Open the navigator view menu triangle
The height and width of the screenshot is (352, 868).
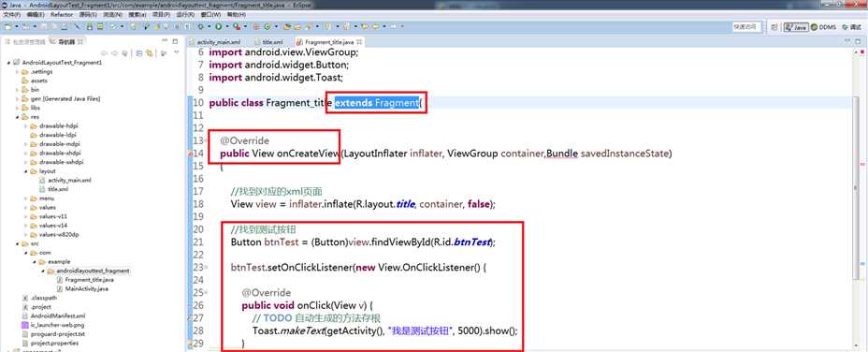pyautogui.click(x=177, y=52)
